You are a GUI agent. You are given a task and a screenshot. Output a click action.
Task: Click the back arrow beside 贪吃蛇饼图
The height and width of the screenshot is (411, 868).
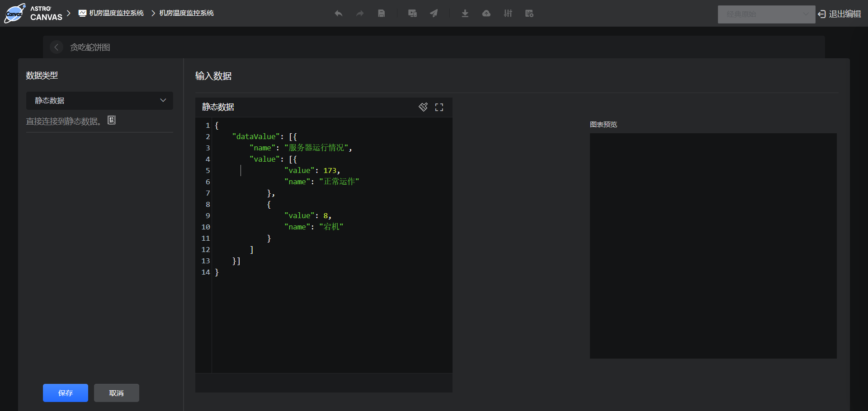56,47
